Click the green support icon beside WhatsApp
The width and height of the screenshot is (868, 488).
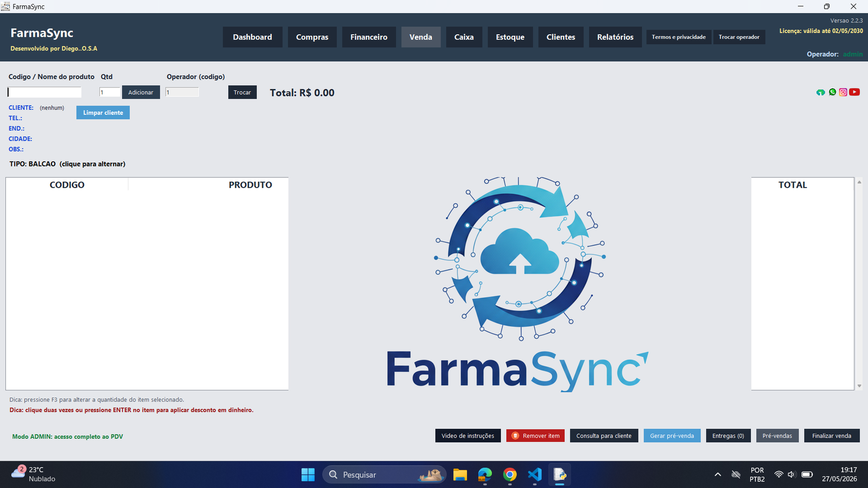pyautogui.click(x=821, y=93)
